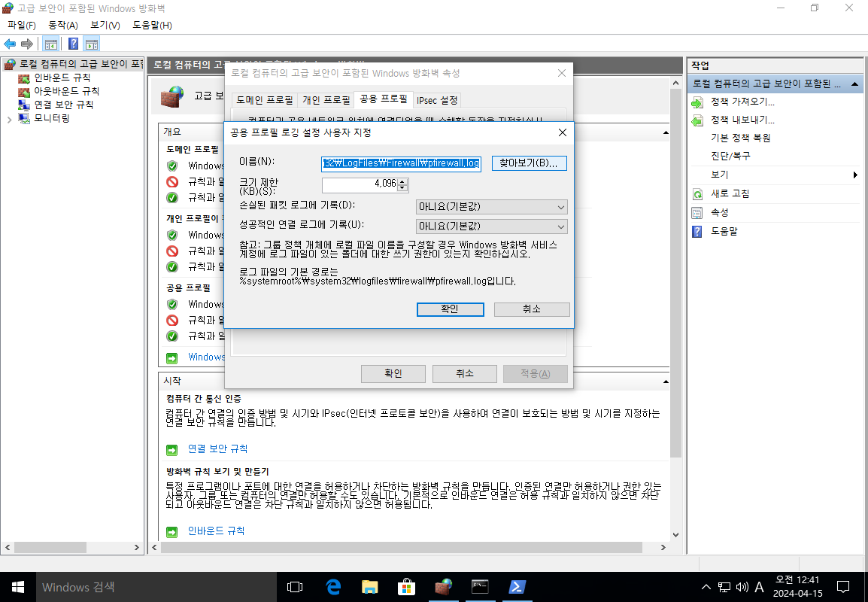Screen dimensions: 868x602
Task: Close the logging settings dialog
Action: (563, 133)
